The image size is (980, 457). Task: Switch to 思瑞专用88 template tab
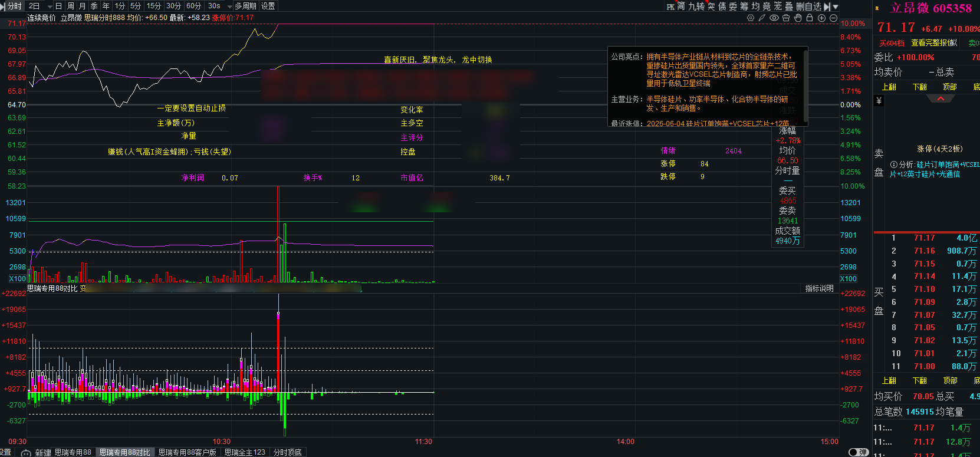pyautogui.click(x=73, y=452)
